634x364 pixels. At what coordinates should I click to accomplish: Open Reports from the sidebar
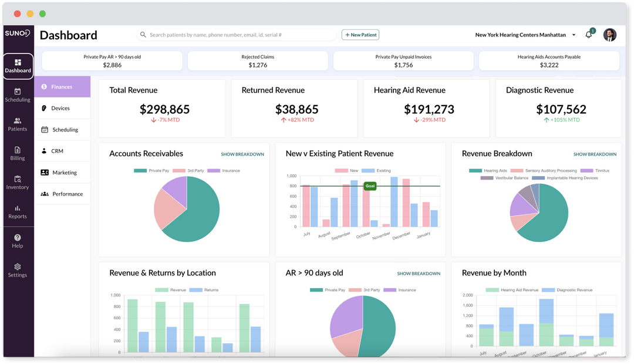pos(18,212)
